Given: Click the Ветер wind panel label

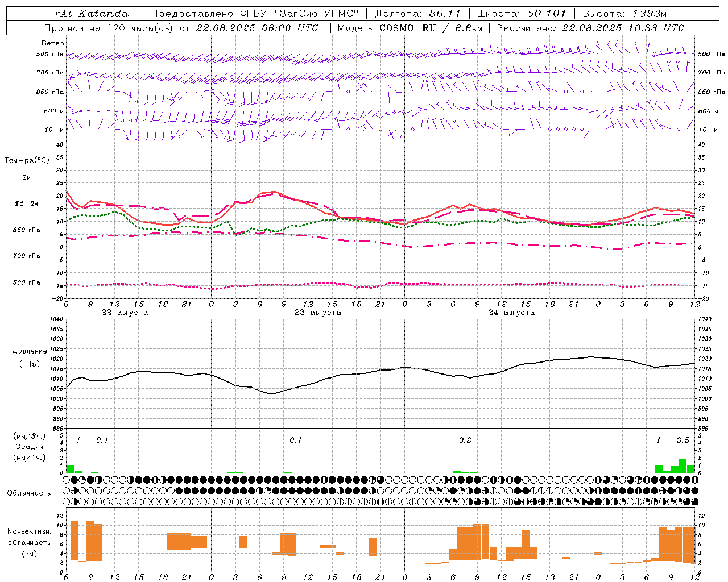Looking at the screenshot, I should (x=53, y=43).
